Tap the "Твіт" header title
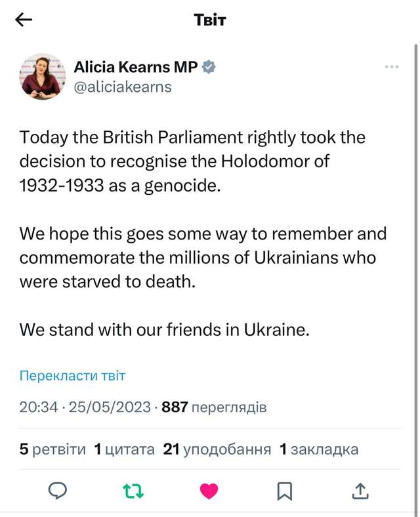 point(210,20)
